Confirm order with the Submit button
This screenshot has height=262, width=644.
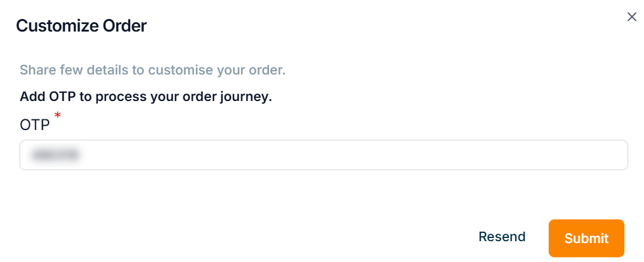(586, 238)
